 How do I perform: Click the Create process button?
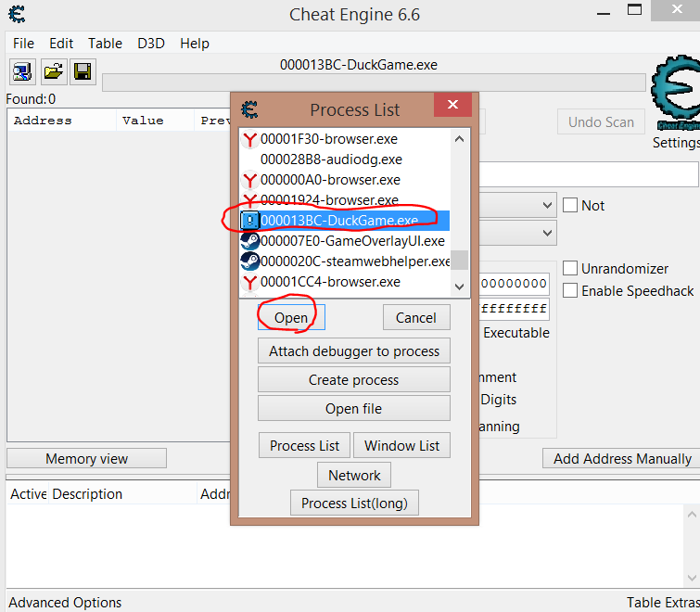click(353, 379)
